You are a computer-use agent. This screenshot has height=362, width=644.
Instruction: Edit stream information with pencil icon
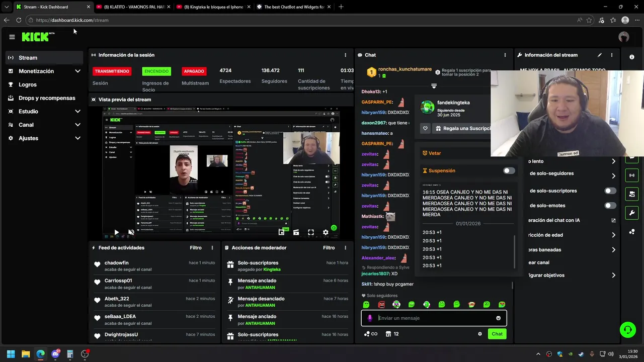pos(599,55)
